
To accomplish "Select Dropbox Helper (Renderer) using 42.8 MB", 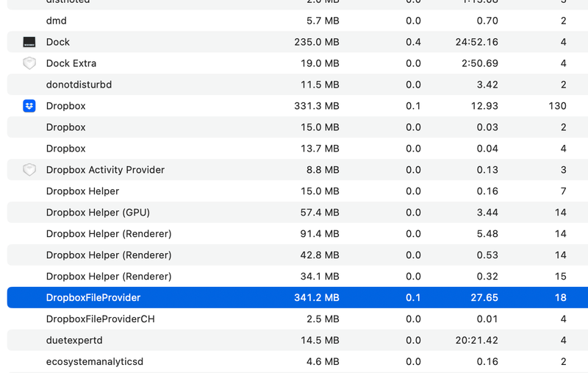I will [298, 255].
